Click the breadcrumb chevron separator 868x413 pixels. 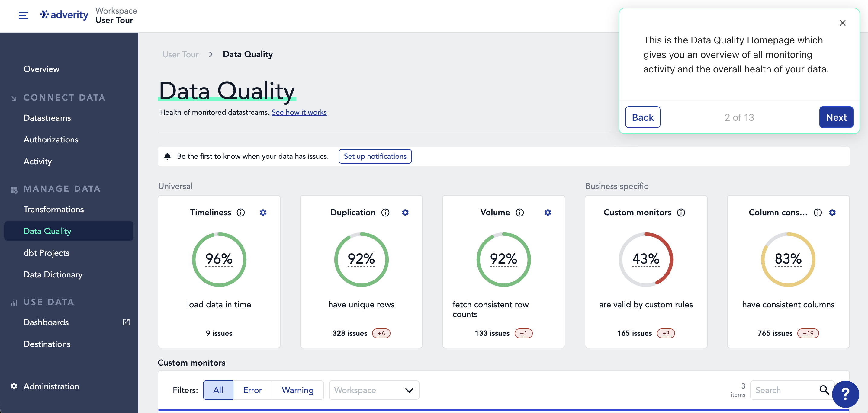[211, 54]
